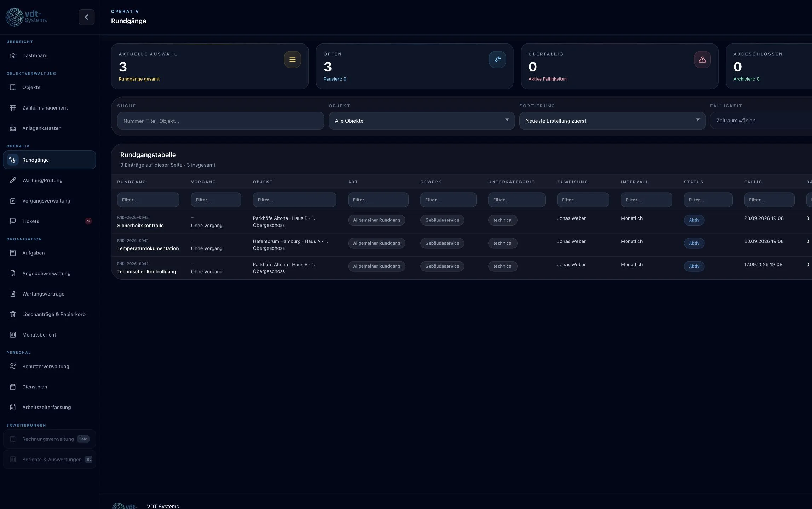The image size is (812, 509).
Task: Click the Monatsbericht chart icon
Action: tap(13, 335)
